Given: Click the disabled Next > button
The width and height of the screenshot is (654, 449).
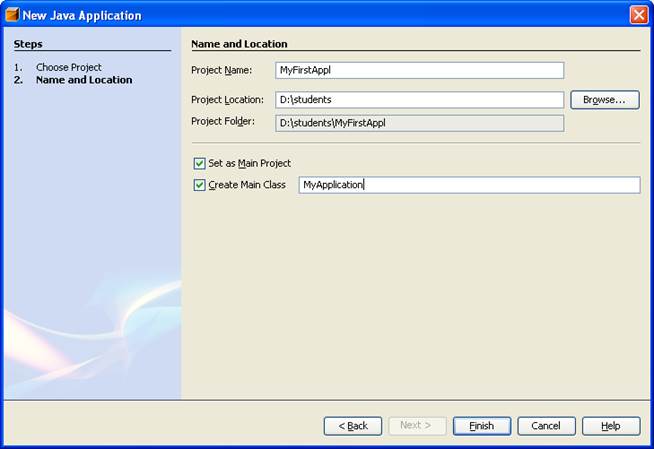Looking at the screenshot, I should point(417,426).
